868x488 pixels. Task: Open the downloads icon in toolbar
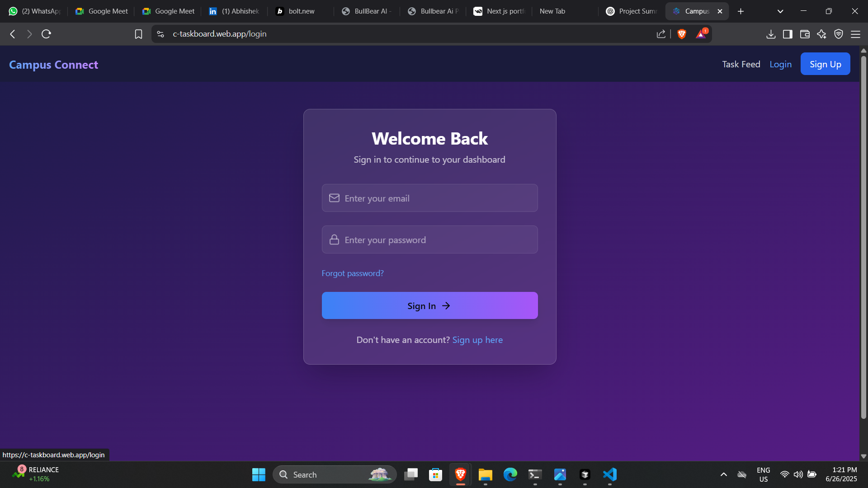(771, 34)
